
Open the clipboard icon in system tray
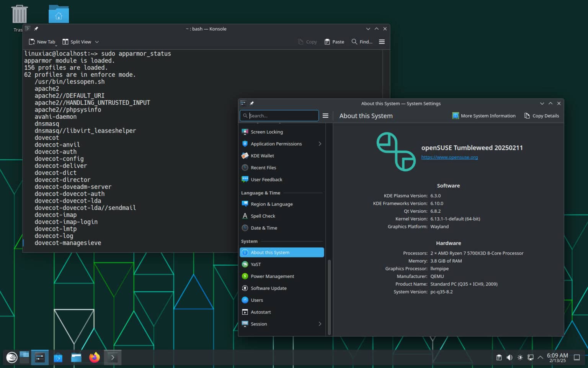499,357
